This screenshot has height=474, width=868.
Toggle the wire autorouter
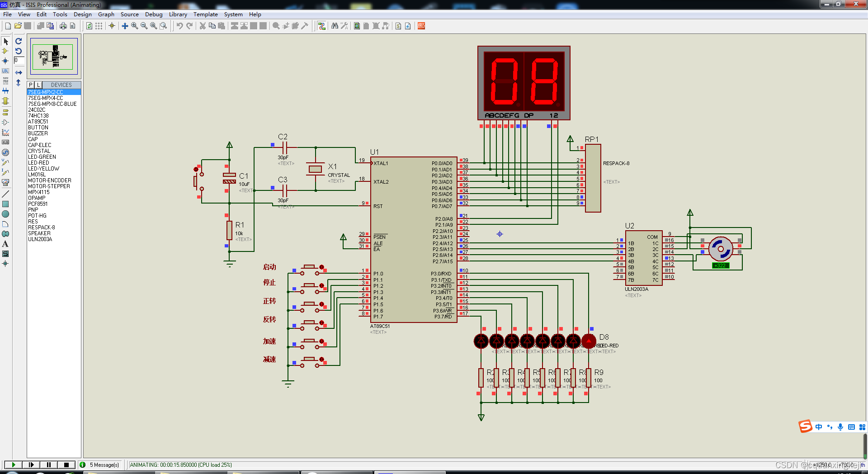(x=321, y=26)
